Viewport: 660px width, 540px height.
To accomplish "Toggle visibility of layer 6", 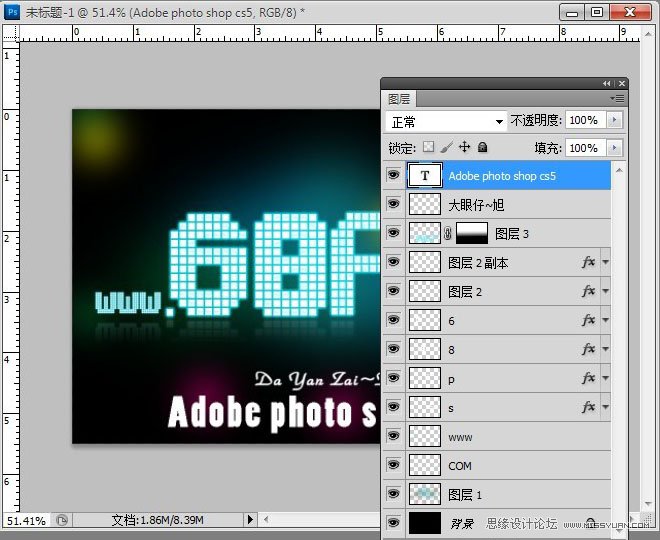I will pyautogui.click(x=394, y=320).
